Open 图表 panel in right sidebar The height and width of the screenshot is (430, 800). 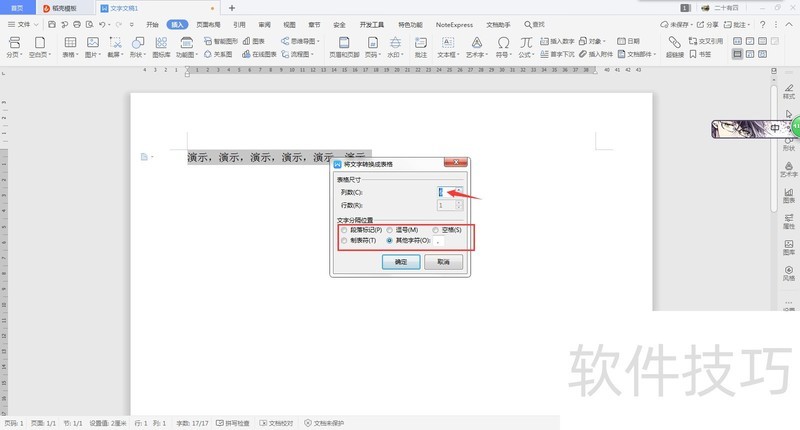point(789,195)
